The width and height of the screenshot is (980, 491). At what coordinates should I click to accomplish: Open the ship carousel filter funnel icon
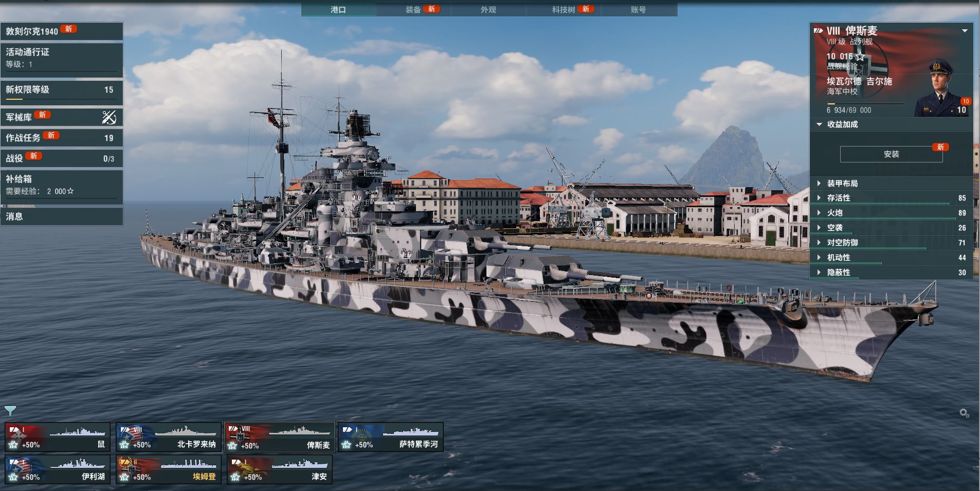(10, 411)
